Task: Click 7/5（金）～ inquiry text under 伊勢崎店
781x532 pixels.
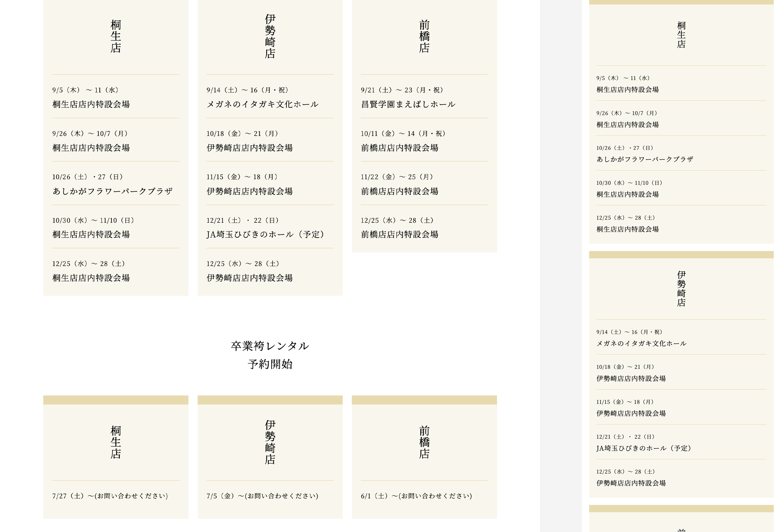Action: tap(262, 496)
